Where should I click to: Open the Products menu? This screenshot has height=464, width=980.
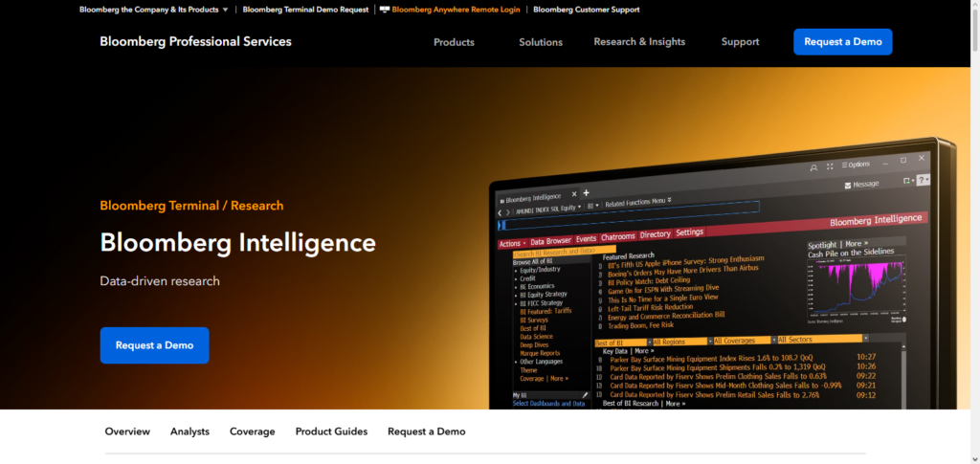click(x=454, y=42)
